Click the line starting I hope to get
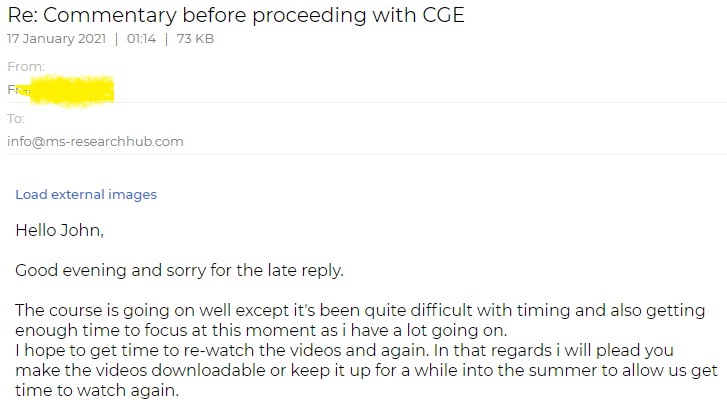This screenshot has height=413, width=727. (x=344, y=350)
